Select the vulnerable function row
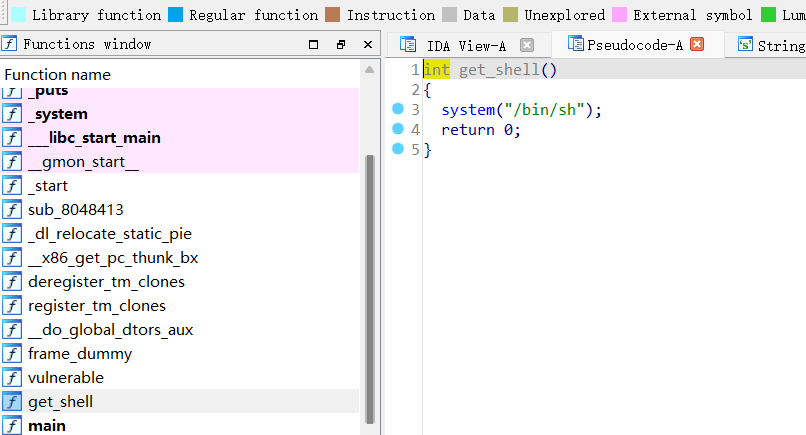The width and height of the screenshot is (806, 435). [x=180, y=377]
